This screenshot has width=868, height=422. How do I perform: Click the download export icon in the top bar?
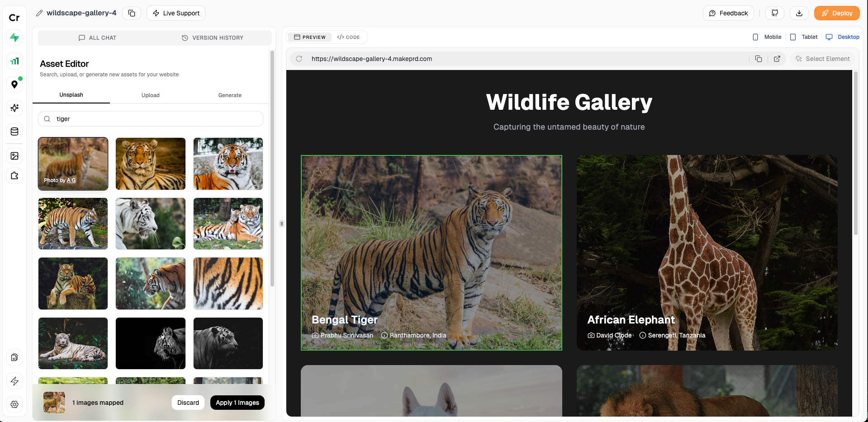(x=799, y=13)
